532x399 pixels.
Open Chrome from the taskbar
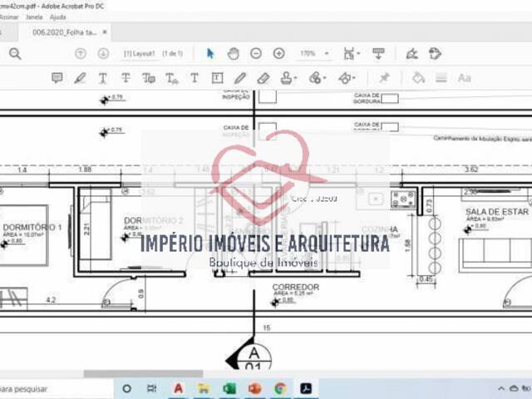tap(280, 389)
